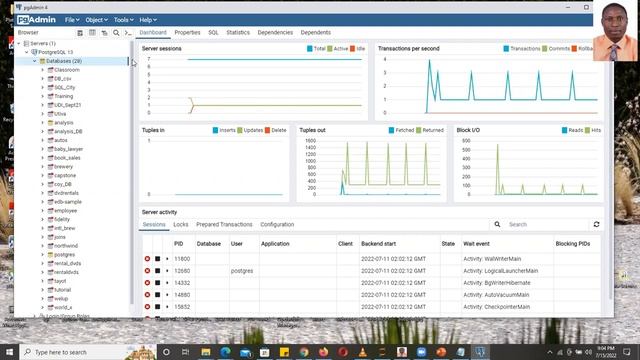Viewport: 640px width, 360px height.
Task: Switch to the Dependents tab
Action: pyautogui.click(x=316, y=32)
